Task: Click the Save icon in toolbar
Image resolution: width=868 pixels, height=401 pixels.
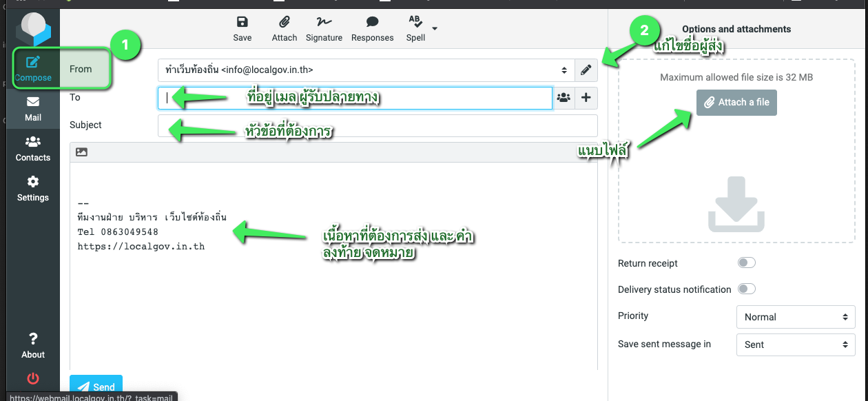Action: pyautogui.click(x=242, y=28)
